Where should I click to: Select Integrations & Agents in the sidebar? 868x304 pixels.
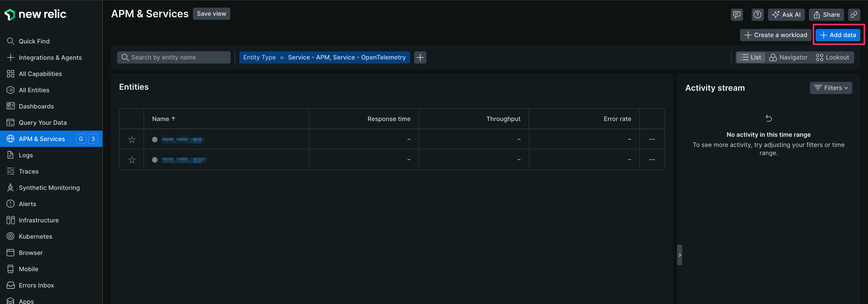point(50,57)
